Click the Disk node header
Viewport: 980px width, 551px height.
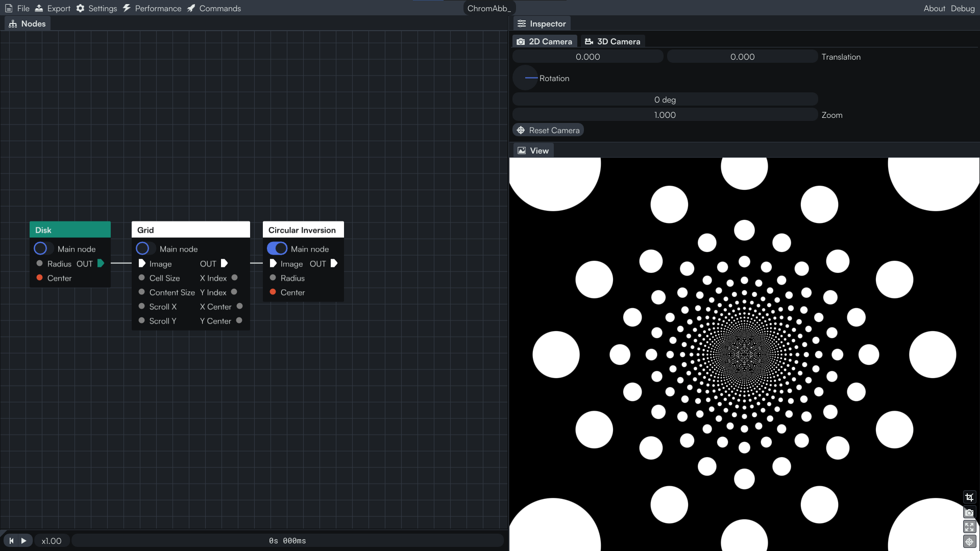[x=70, y=230]
